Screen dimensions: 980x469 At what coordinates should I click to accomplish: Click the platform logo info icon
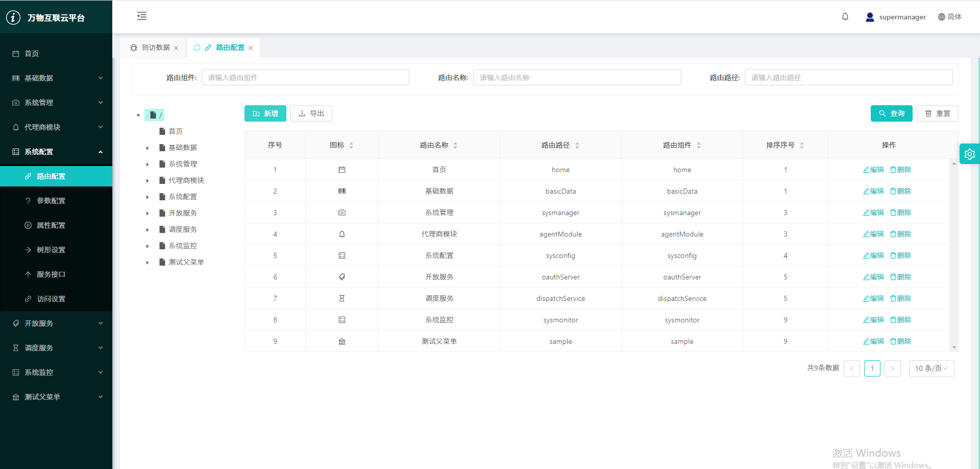13,17
